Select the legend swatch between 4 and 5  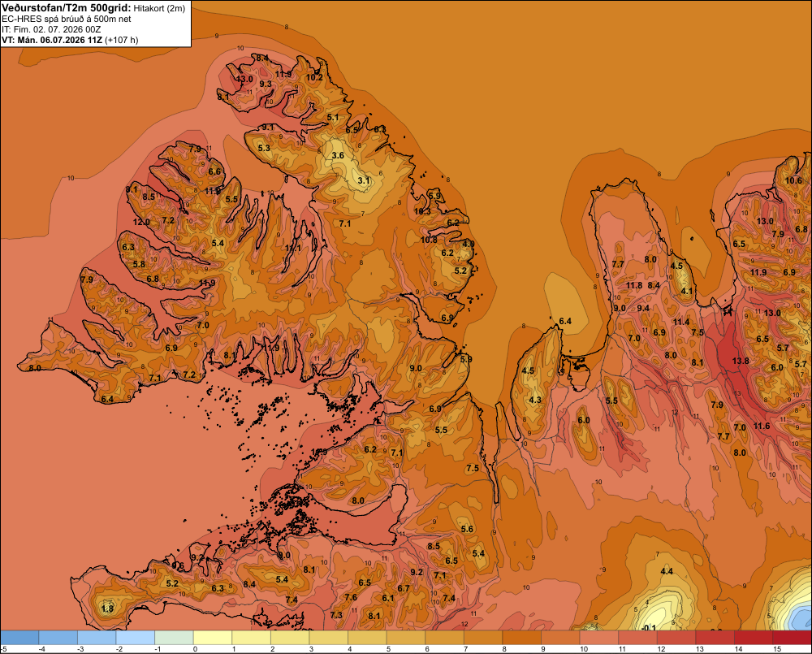click(367, 637)
